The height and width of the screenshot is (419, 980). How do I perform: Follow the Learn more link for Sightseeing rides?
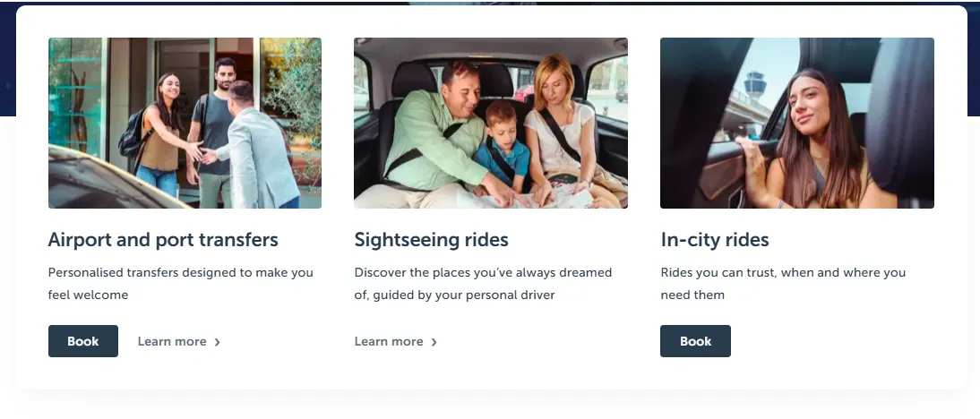389,341
